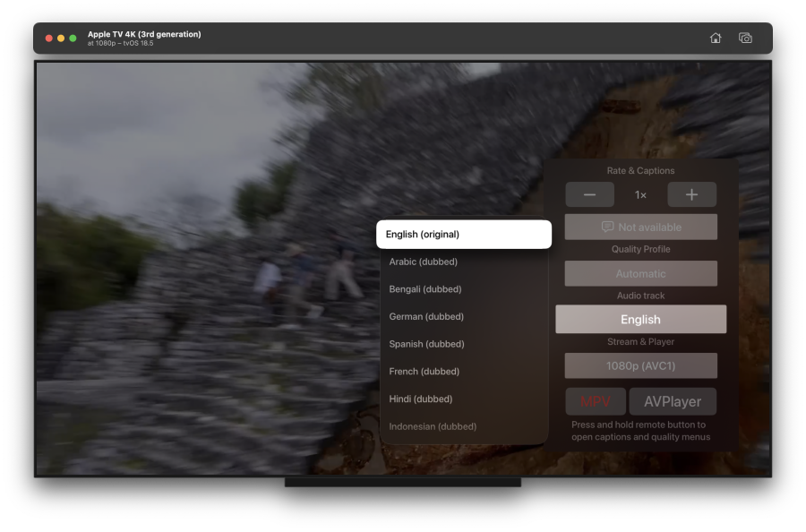Increase playback rate with plus button

point(691,194)
